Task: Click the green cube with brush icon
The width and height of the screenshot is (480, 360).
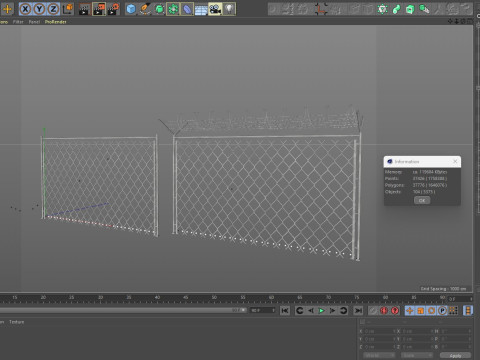Action: click(424, 9)
